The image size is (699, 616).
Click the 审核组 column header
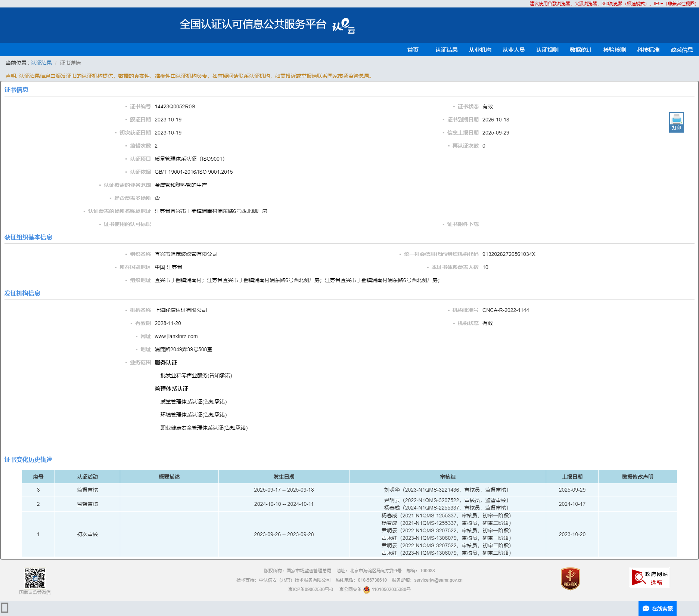point(448,477)
